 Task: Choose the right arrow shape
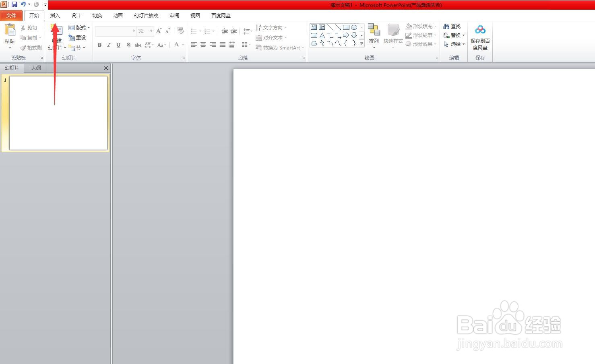point(346,35)
